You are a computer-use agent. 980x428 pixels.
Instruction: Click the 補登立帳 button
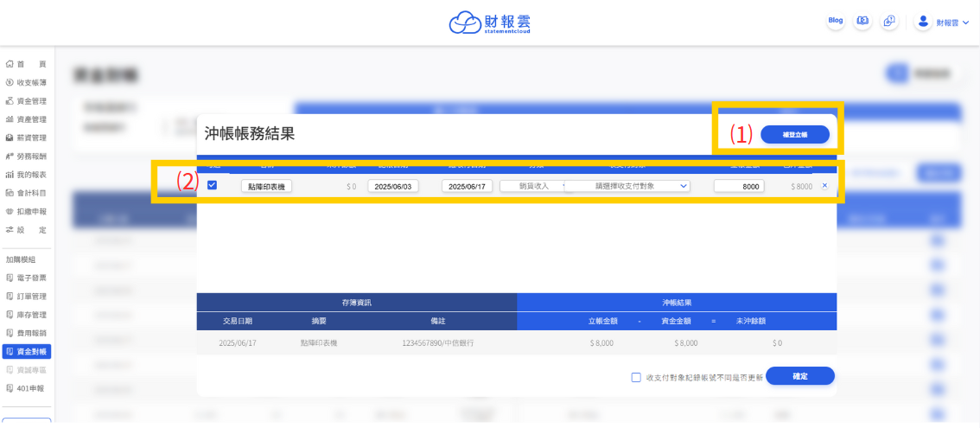[794, 135]
